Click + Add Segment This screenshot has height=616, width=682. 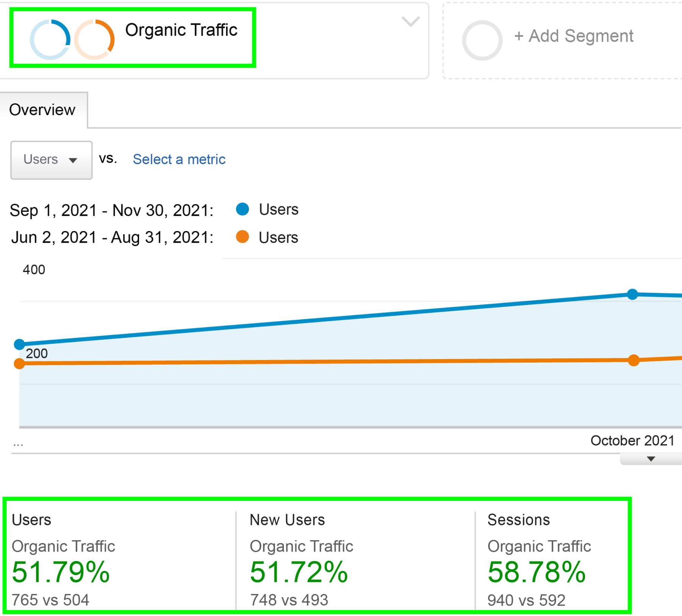(x=574, y=36)
